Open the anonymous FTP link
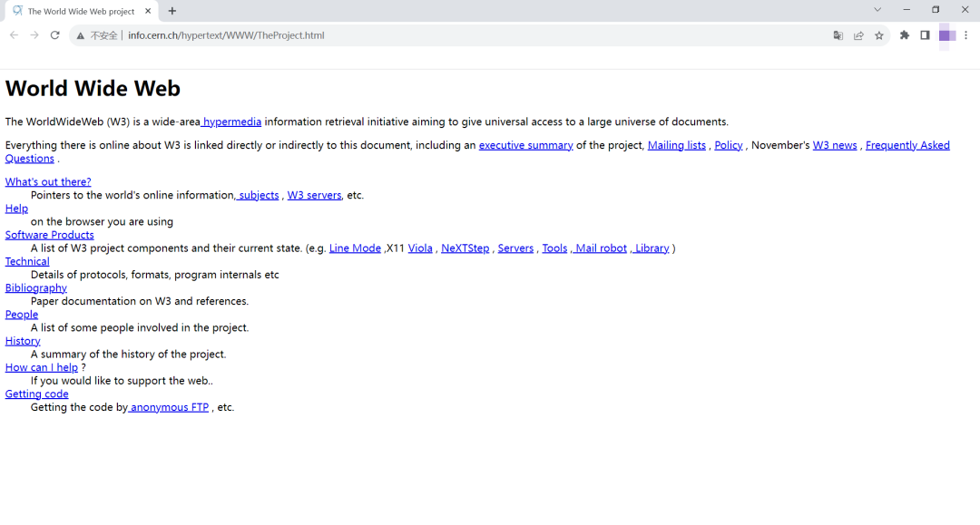The width and height of the screenshot is (980, 525). click(170, 407)
